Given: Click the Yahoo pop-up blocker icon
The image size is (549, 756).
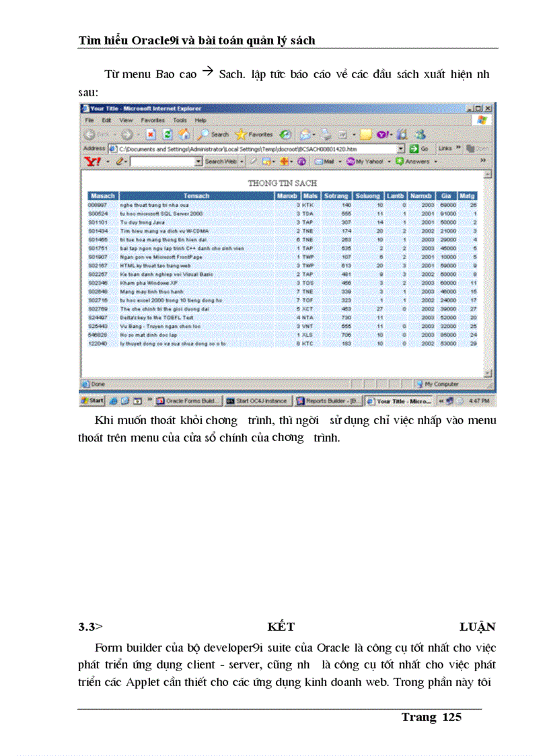Looking at the screenshot, I should (266, 161).
